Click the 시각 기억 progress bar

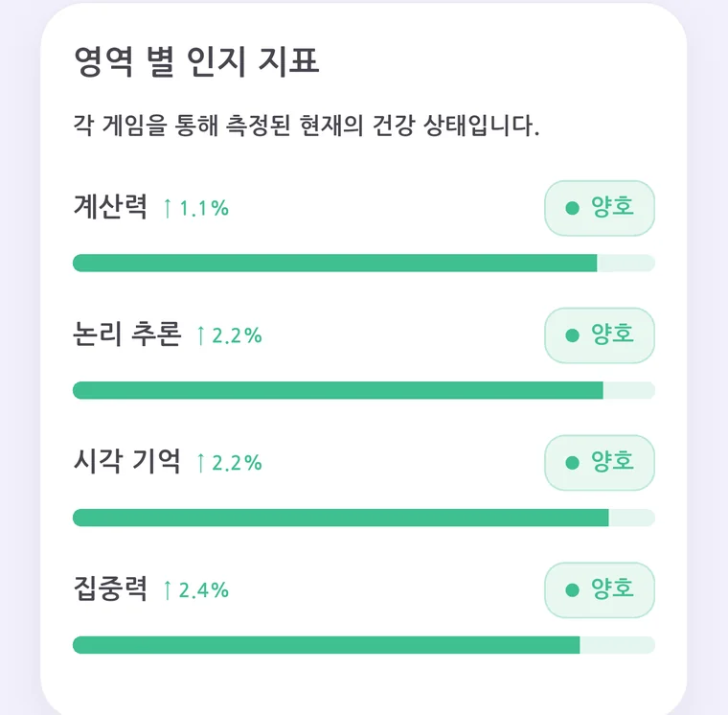[364, 518]
